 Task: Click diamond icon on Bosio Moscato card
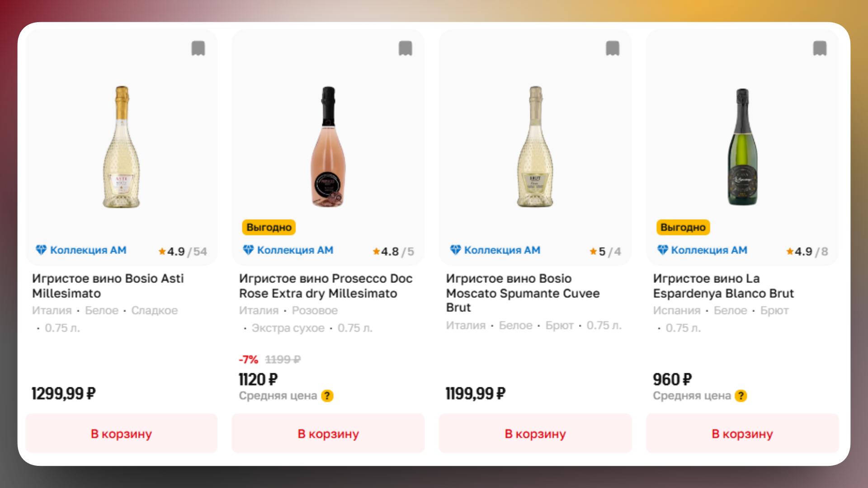point(455,250)
